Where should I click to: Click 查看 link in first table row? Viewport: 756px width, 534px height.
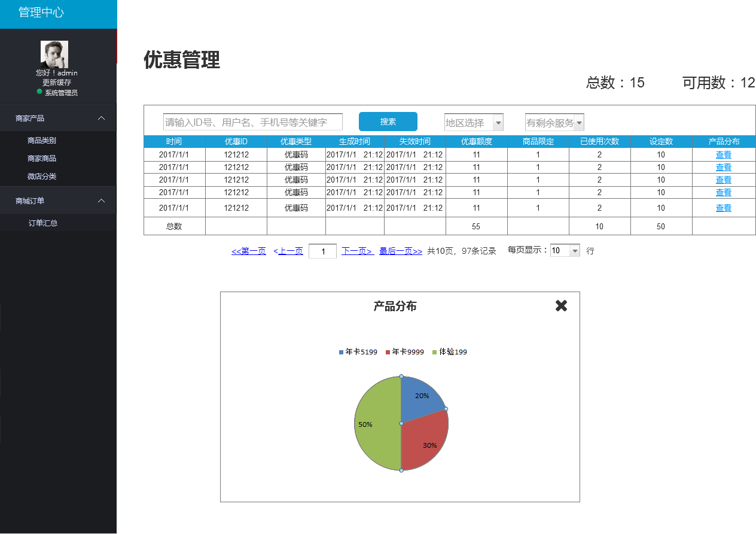[x=723, y=154]
